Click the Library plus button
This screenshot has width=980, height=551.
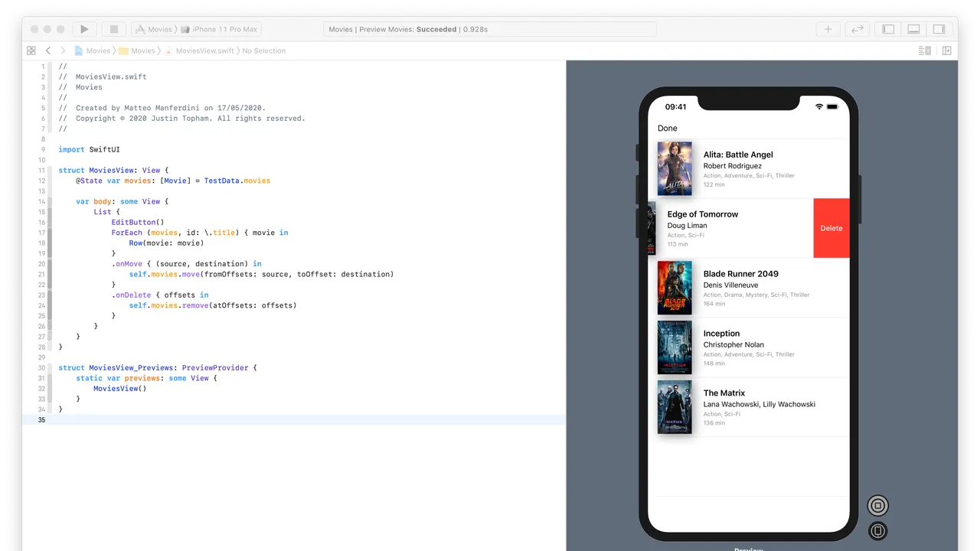point(828,29)
